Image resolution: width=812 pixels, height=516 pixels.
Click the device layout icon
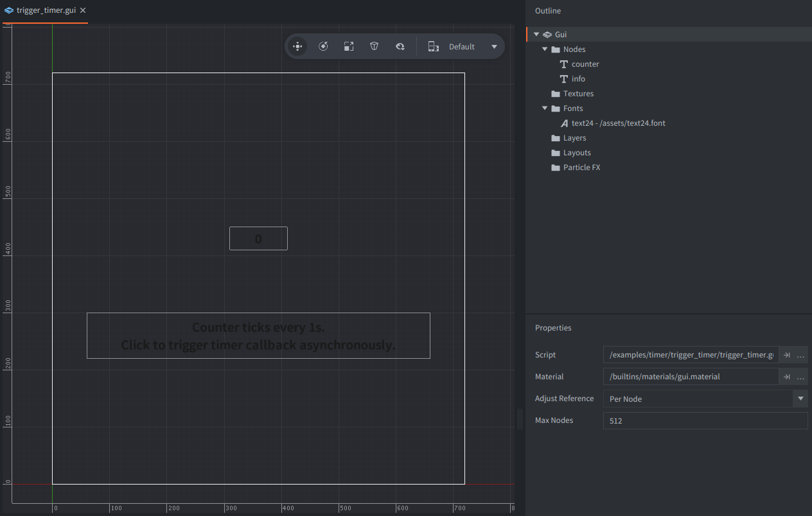point(434,46)
